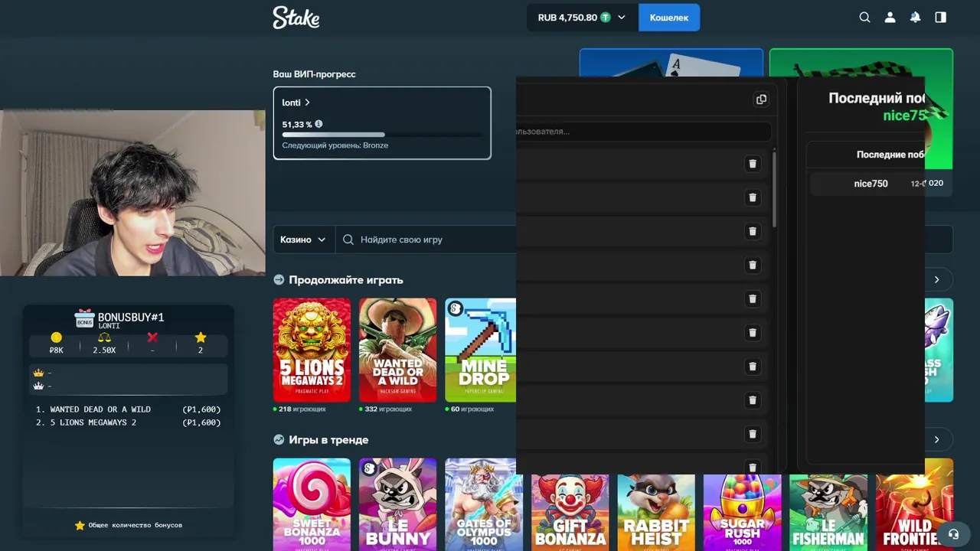Screen dimensions: 980x551
Task: Open the Gift Bonanza game
Action: tap(570, 513)
